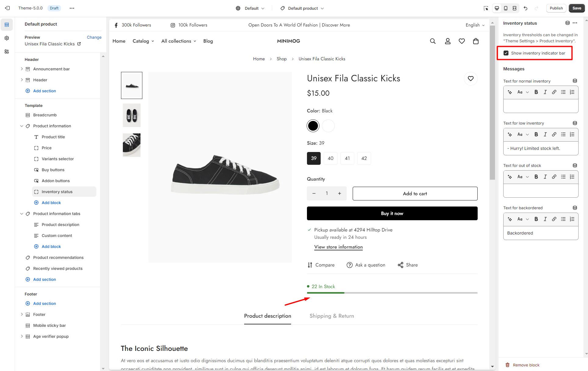This screenshot has height=371, width=588.
Task: Click the undo arrow in top toolbar
Action: [x=526, y=8]
